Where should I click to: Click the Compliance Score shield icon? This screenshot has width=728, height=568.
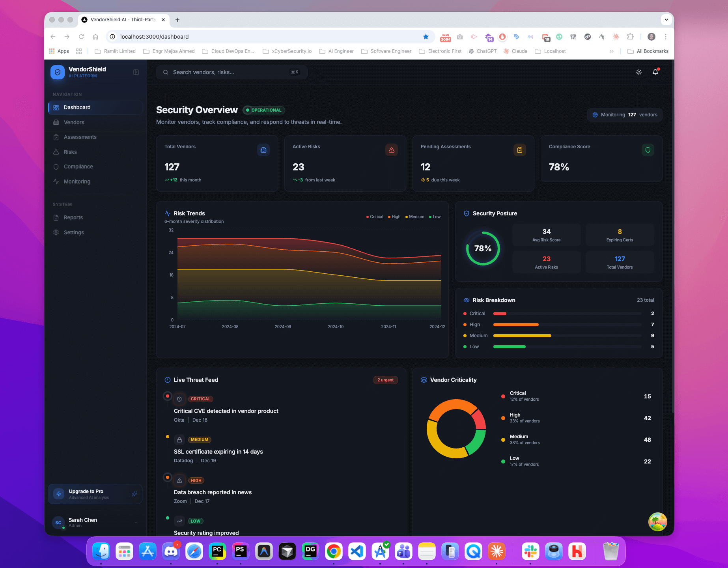pos(648,150)
